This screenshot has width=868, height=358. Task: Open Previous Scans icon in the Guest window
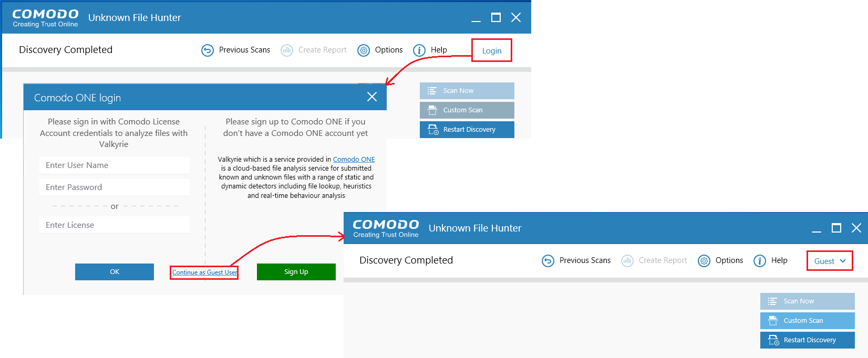click(x=548, y=261)
